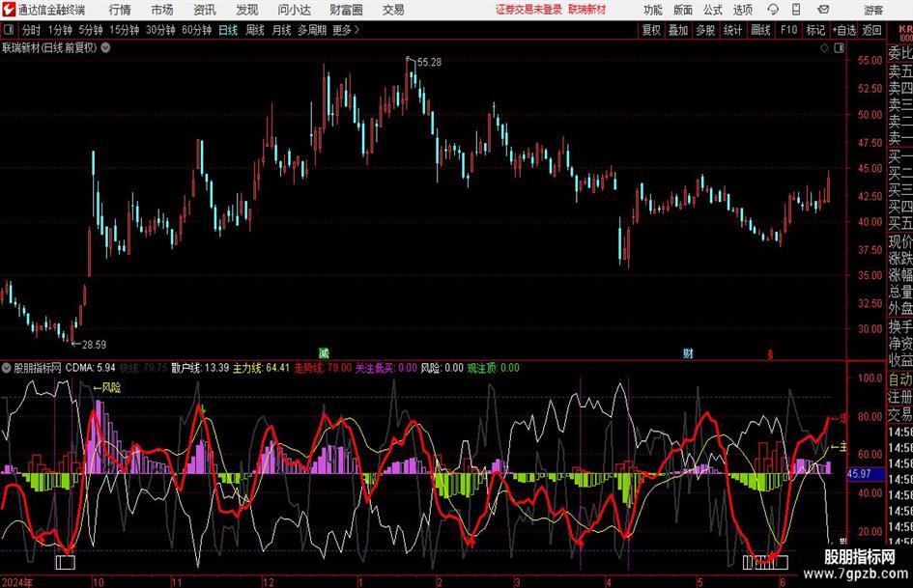Click the CDMA: 5.94 indicator value

90,368
